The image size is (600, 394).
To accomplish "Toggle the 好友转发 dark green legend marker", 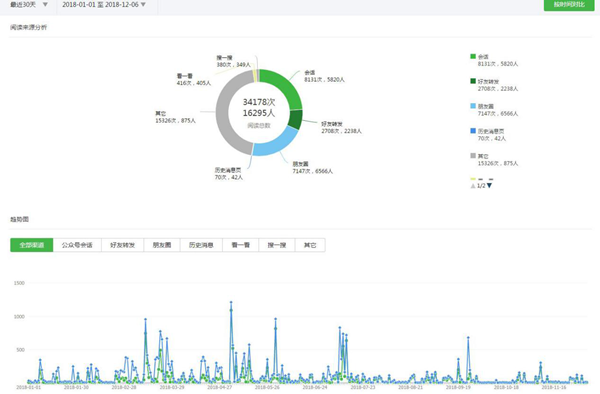I will click(x=473, y=81).
